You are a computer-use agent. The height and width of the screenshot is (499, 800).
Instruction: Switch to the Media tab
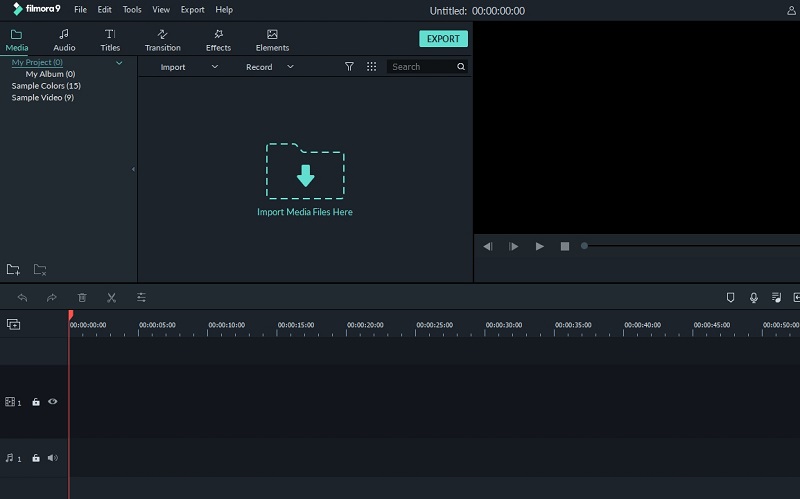click(17, 40)
